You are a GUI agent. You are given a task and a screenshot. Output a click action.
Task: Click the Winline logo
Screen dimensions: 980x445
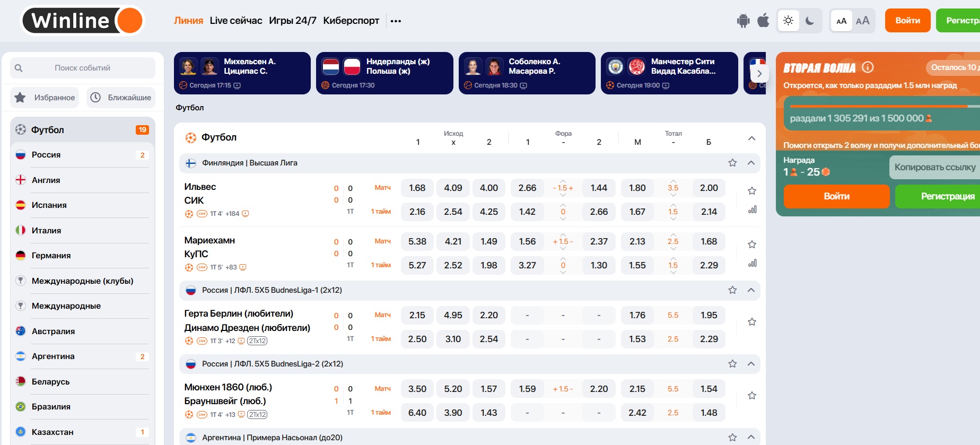click(x=83, y=21)
